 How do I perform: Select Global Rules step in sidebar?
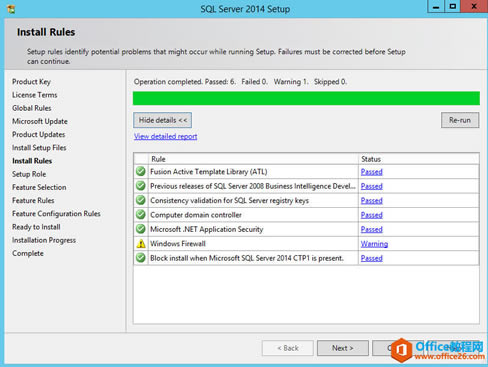click(32, 108)
